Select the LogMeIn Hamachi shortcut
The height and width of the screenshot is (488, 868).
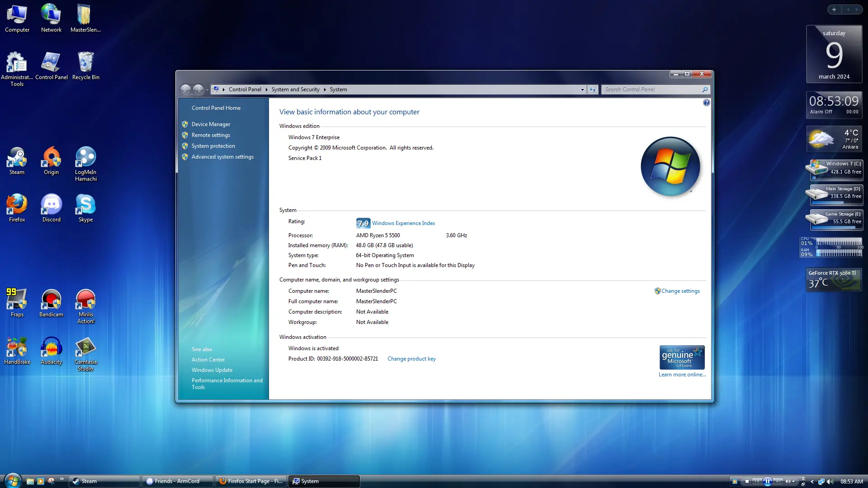[85, 164]
